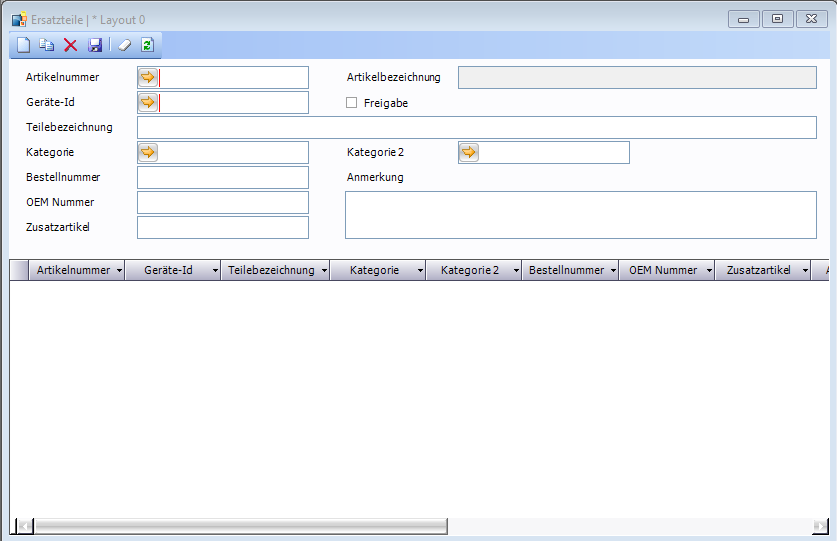Click into the Teilebezeichnung text field
The image size is (837, 541).
point(476,127)
